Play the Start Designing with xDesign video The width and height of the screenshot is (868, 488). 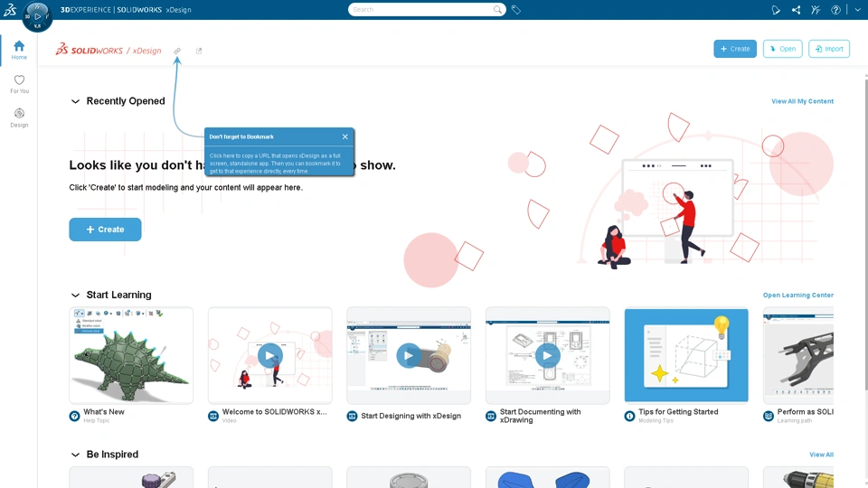409,355
